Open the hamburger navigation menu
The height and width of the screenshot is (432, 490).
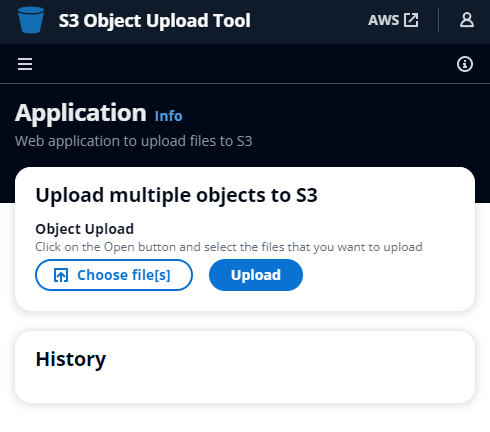[x=25, y=64]
